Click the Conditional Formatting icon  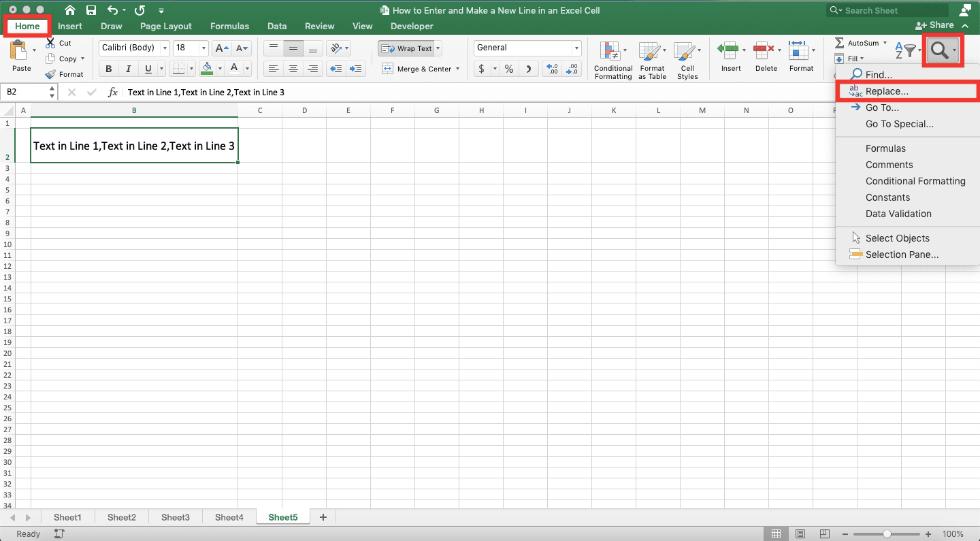612,51
